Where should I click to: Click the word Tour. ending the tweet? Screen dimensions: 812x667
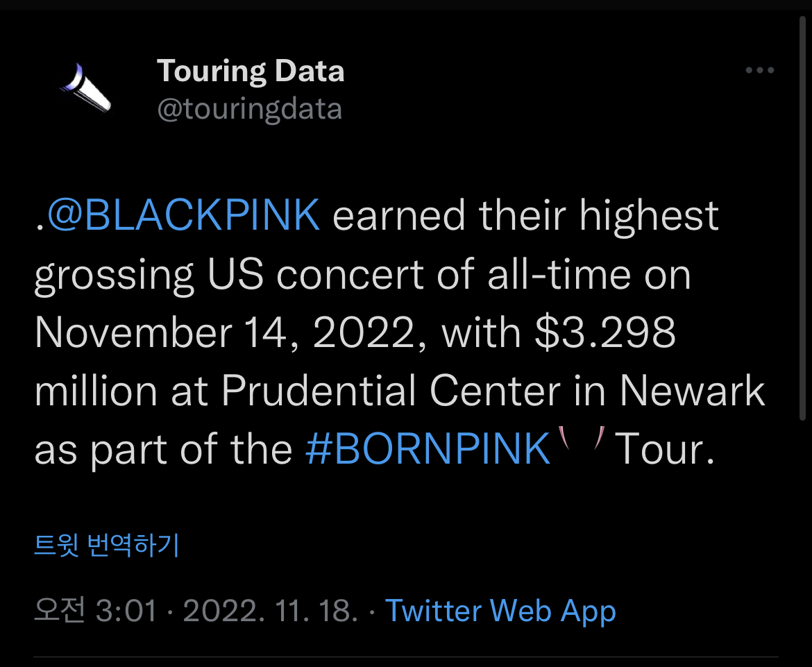[665, 449]
